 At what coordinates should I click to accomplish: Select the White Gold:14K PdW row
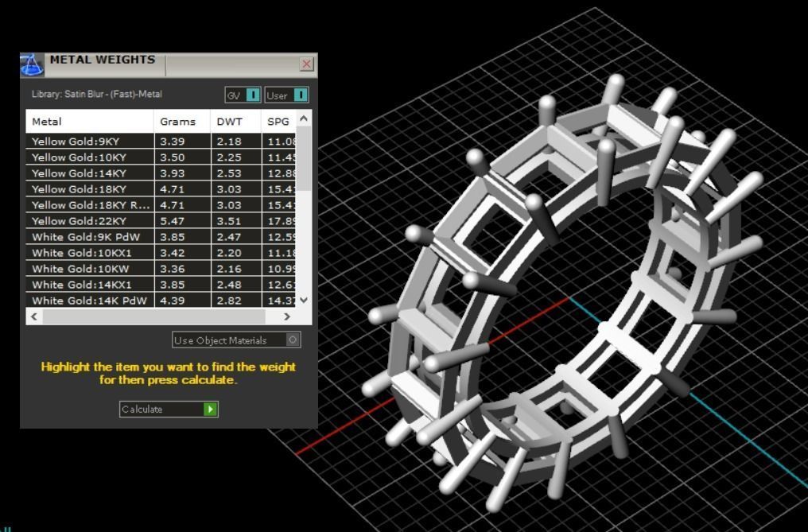pos(161,301)
